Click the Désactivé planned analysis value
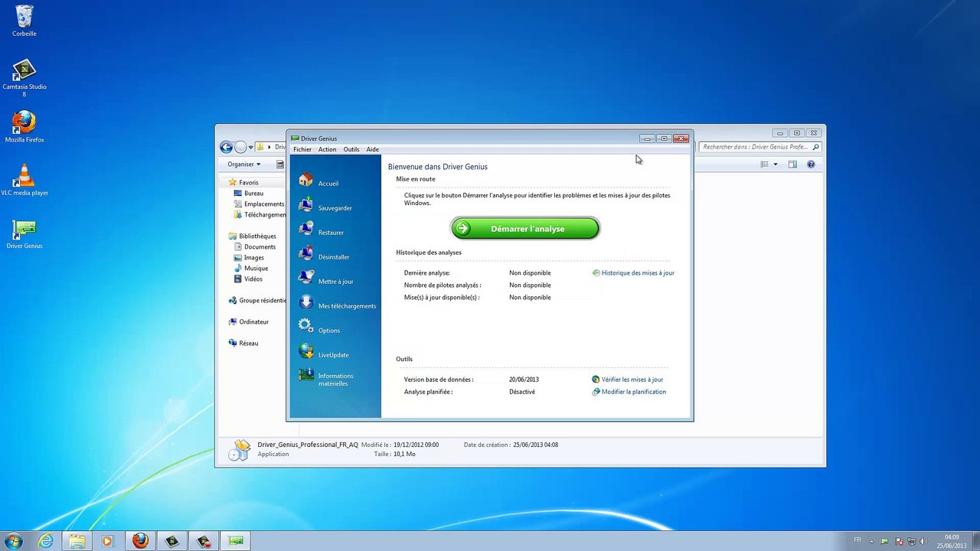The width and height of the screenshot is (980, 551). pyautogui.click(x=522, y=391)
